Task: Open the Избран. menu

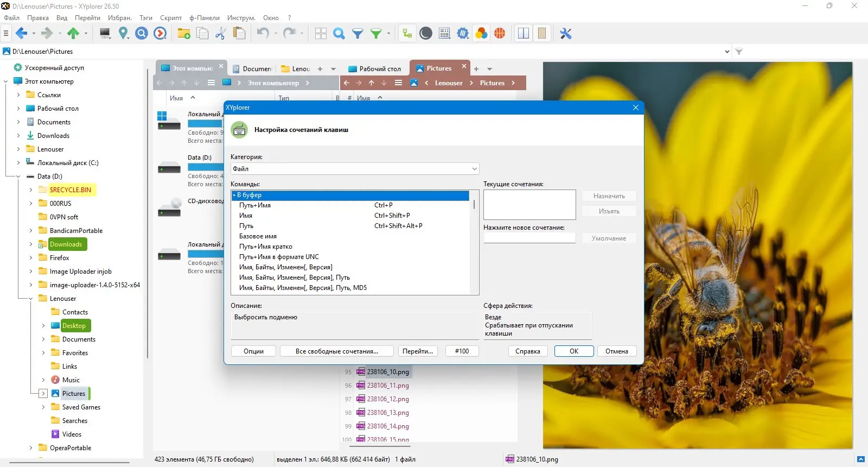Action: [x=120, y=18]
